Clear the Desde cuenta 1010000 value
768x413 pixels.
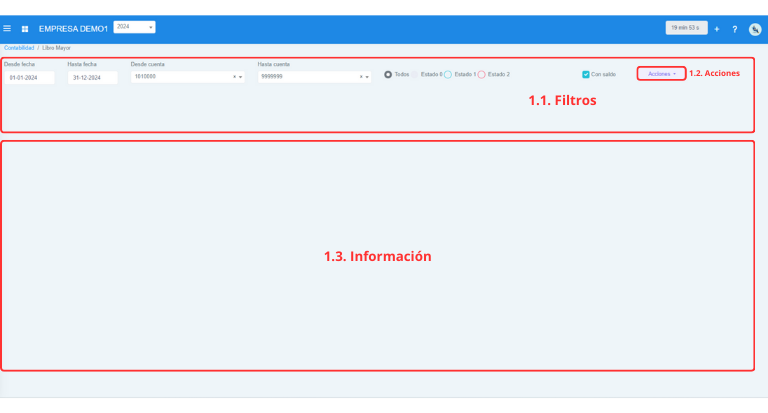pos(234,76)
